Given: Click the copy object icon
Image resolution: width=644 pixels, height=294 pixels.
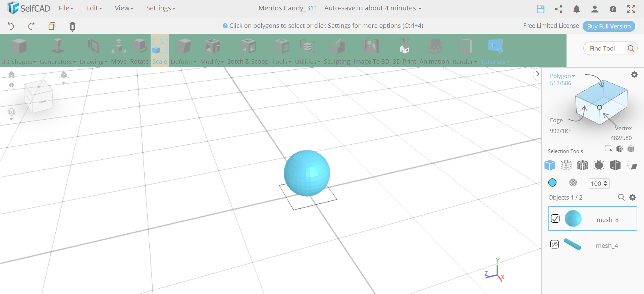Looking at the screenshot, I should [52, 26].
